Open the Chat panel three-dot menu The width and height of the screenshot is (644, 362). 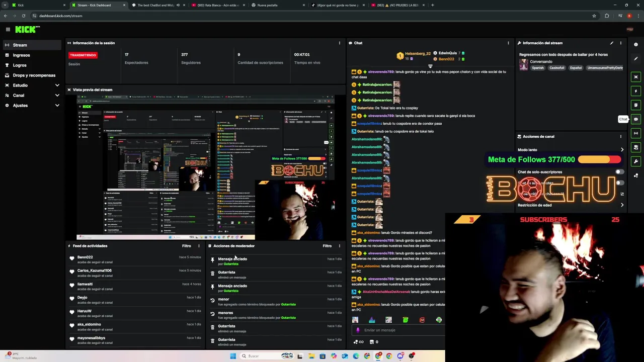pyautogui.click(x=508, y=43)
